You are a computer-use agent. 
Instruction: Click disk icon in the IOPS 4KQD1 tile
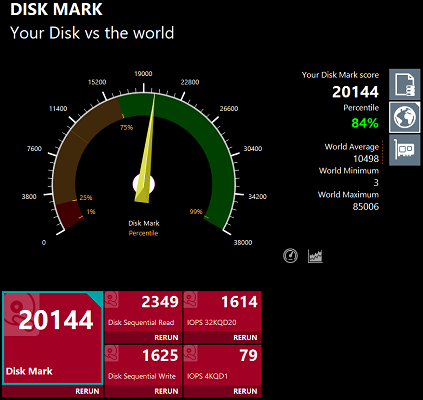191,353
